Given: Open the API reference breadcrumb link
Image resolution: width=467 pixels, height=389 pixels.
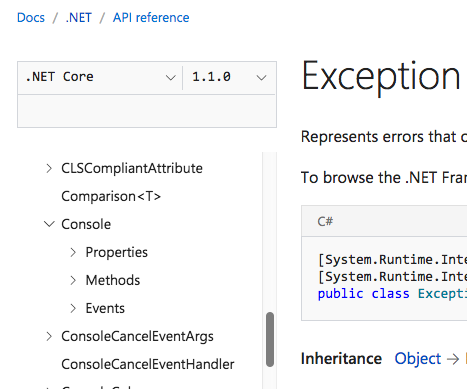Looking at the screenshot, I should pos(151,18).
